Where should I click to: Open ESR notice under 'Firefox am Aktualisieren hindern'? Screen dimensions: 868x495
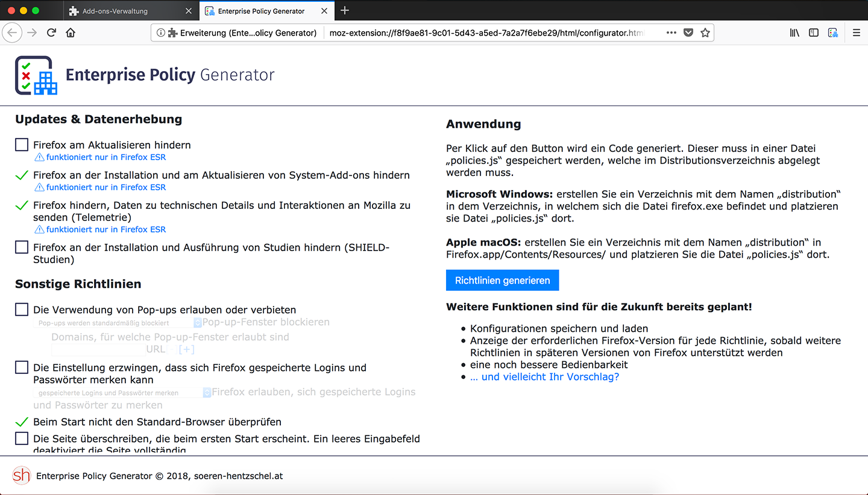coord(100,157)
